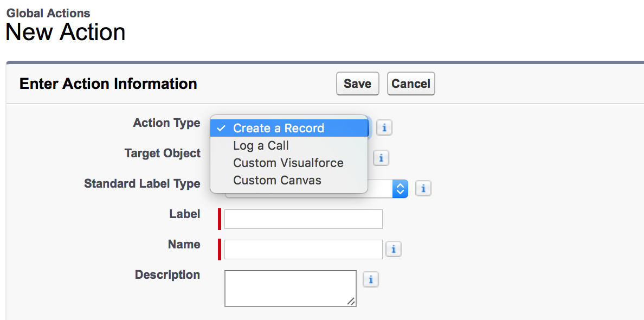The image size is (644, 320).
Task: Click the Enter Action Information section heading
Action: pos(108,84)
